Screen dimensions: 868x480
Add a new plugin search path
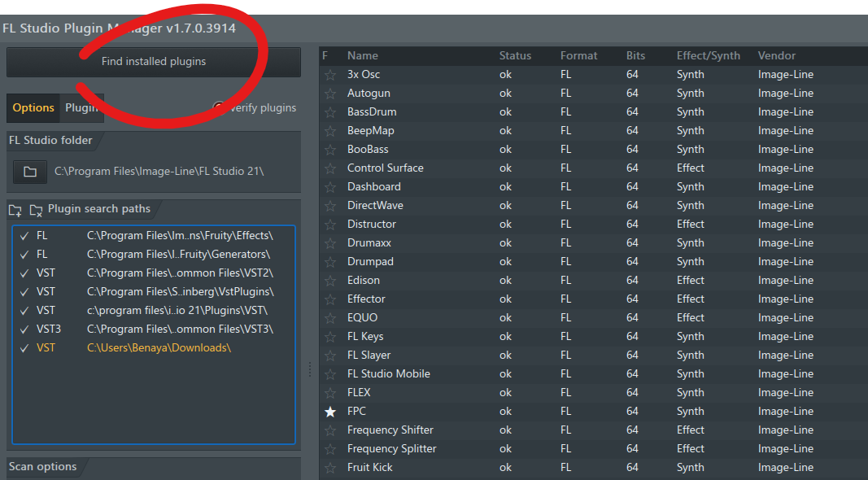pyautogui.click(x=15, y=211)
